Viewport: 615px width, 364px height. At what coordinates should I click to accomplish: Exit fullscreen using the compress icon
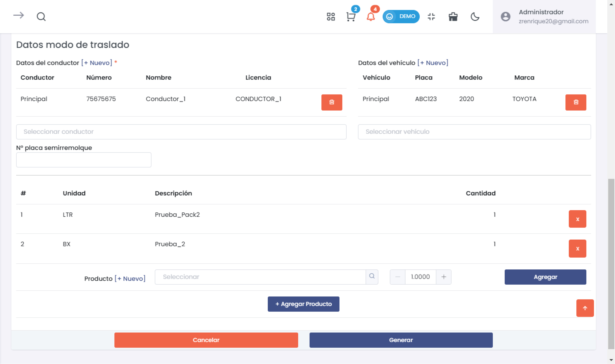[431, 17]
